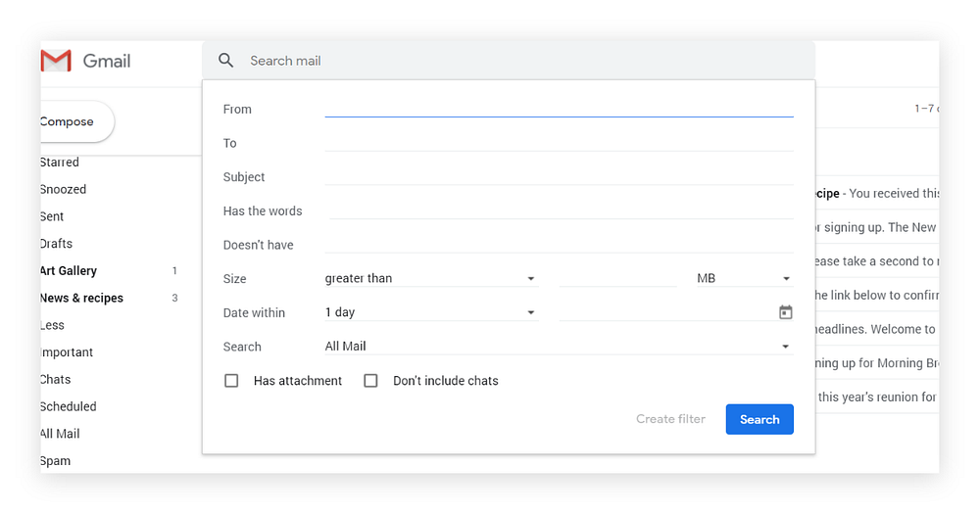Open the email mentioning 'link below to confirm'
This screenshot has height=514, width=980.
coord(877,295)
